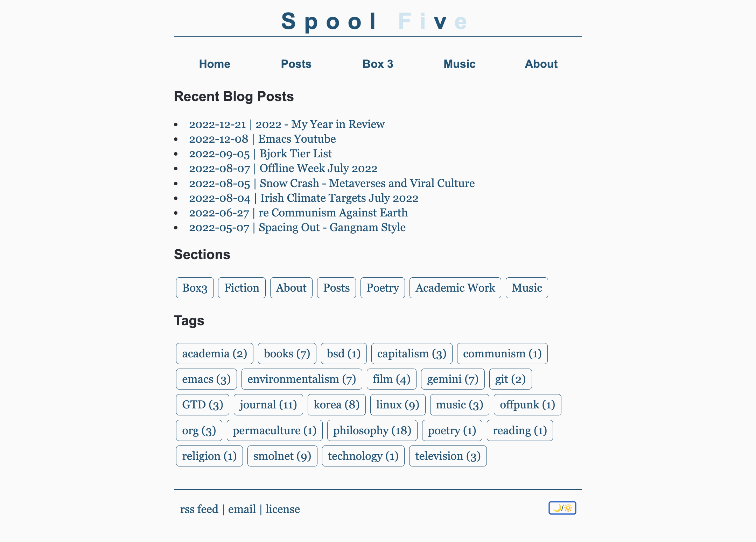Select the Poetry section button
Image resolution: width=756 pixels, height=542 pixels.
(x=383, y=288)
